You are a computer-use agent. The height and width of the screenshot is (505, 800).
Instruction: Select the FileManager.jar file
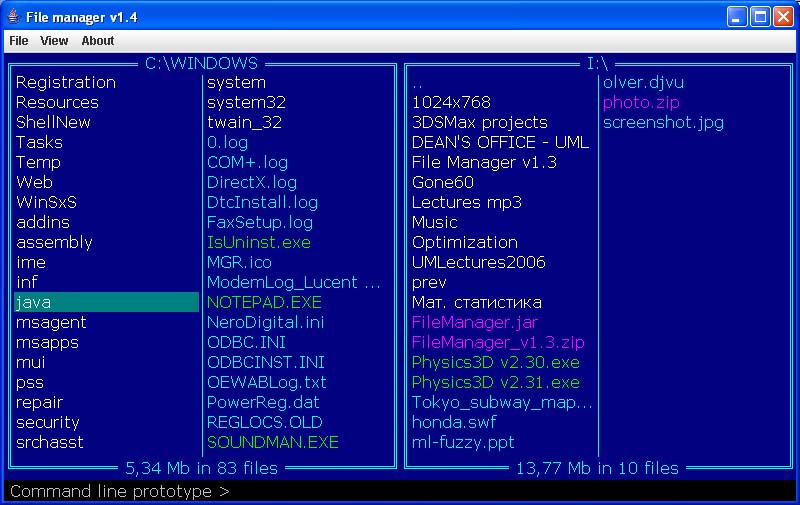pos(474,322)
